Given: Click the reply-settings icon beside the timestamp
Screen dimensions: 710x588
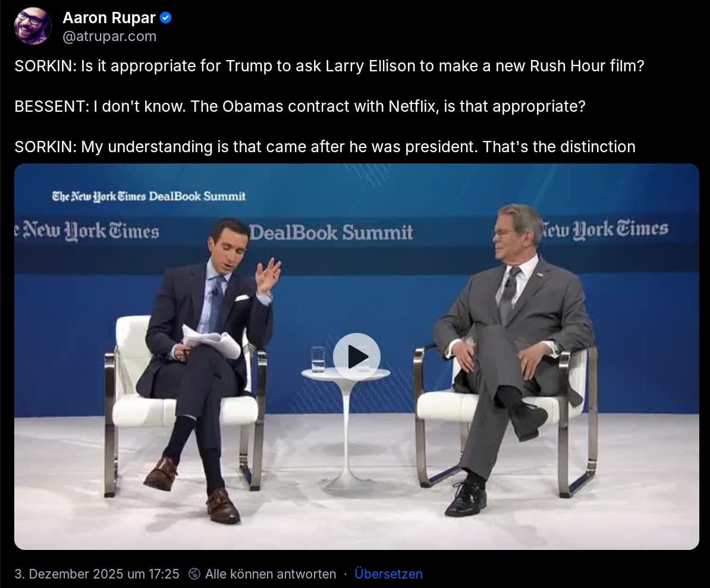Looking at the screenshot, I should 194,574.
